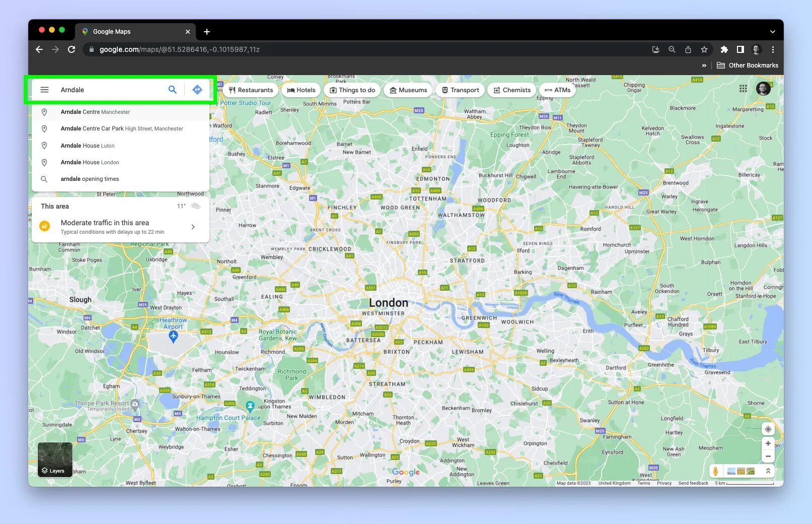Screen dimensions: 812x524
Task: Click the 5 km map scale bar
Action: point(744,483)
